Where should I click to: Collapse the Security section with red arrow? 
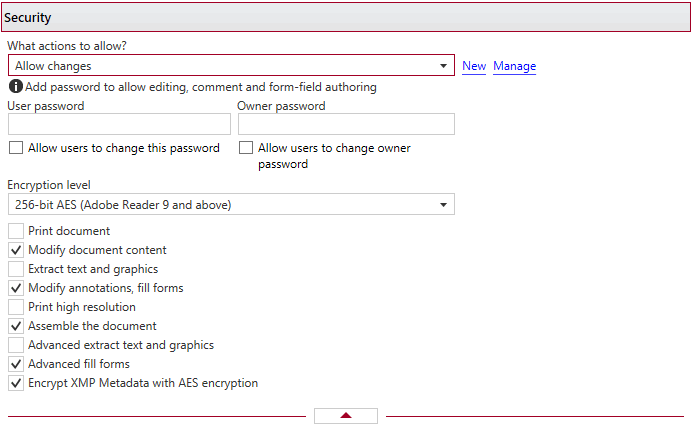(x=346, y=416)
